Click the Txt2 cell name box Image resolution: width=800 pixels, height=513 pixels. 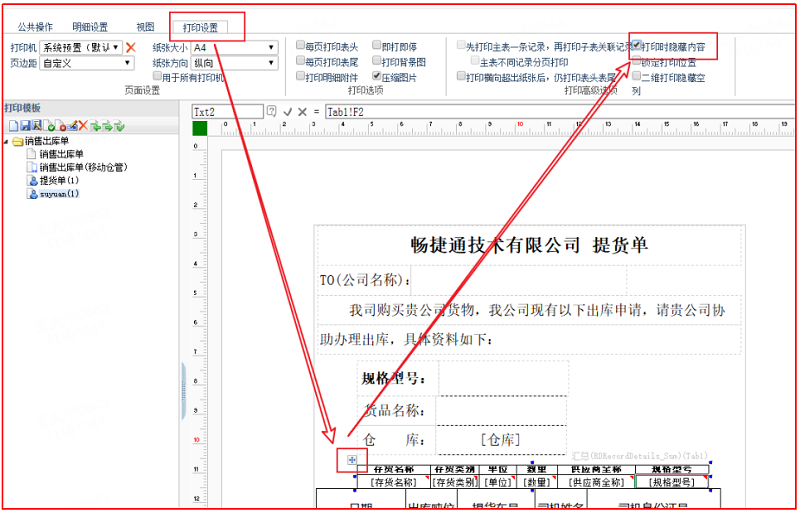(228, 111)
